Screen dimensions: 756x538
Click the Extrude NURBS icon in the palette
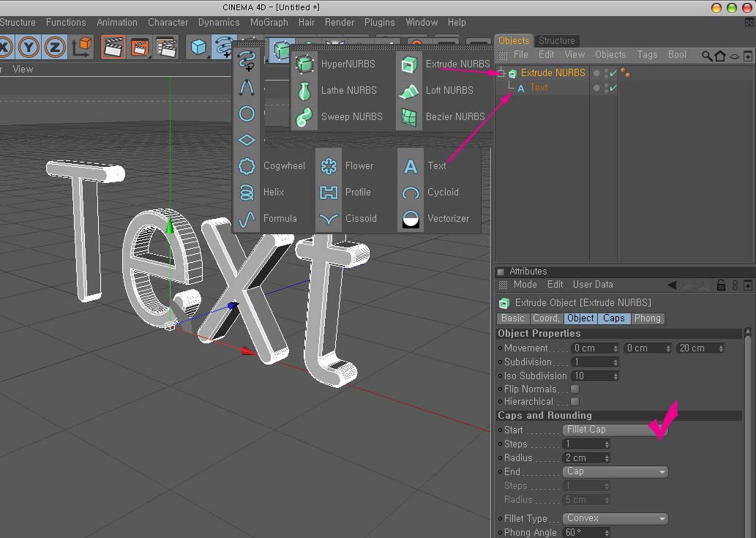click(409, 64)
